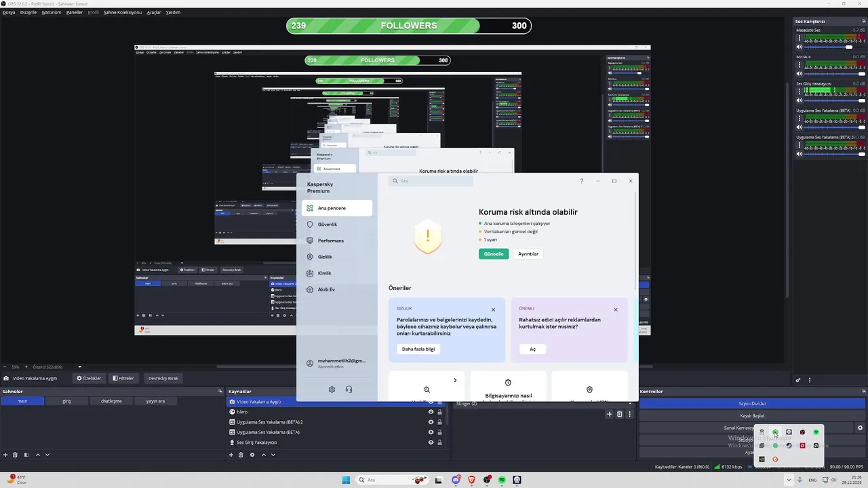Move source up arrow in Kaynaklar
The width and height of the screenshot is (868, 488).
[x=264, y=455]
